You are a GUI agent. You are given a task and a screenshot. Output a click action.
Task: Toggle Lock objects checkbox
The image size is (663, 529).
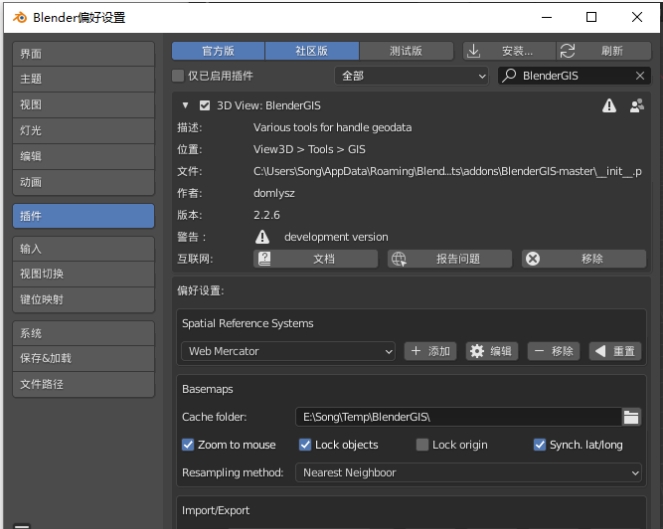[305, 445]
